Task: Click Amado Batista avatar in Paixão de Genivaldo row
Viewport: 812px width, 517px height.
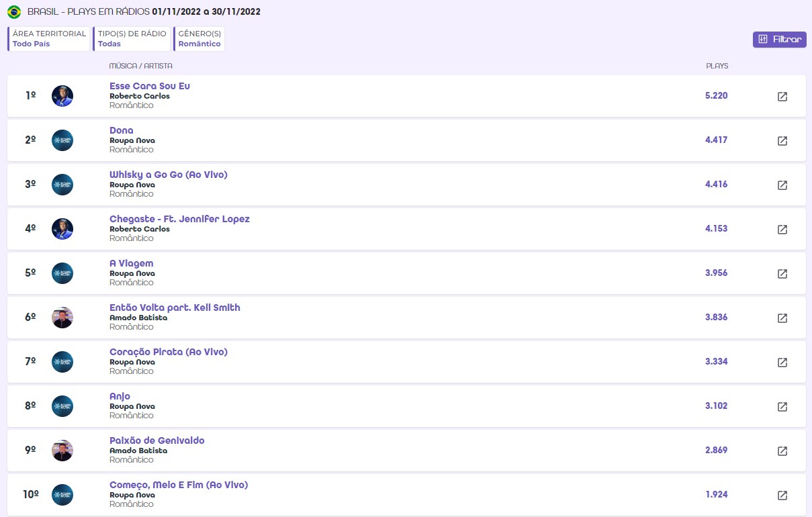Action: tap(62, 451)
